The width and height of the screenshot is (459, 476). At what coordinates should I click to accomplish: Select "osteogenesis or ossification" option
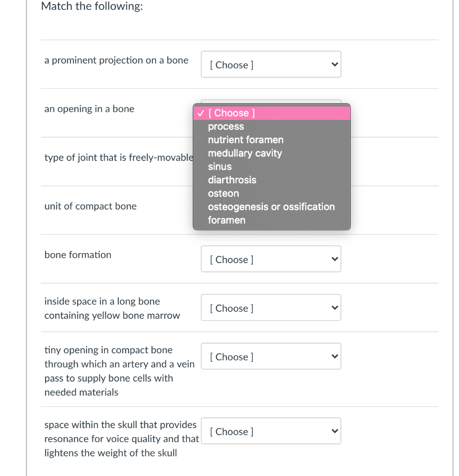click(271, 207)
